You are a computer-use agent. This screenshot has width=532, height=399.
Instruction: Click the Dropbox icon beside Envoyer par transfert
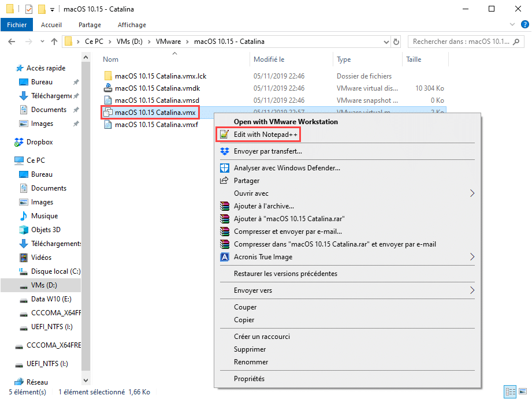pyautogui.click(x=225, y=151)
